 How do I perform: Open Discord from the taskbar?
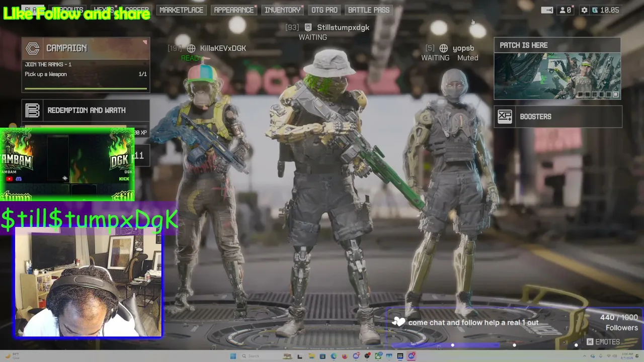356,356
